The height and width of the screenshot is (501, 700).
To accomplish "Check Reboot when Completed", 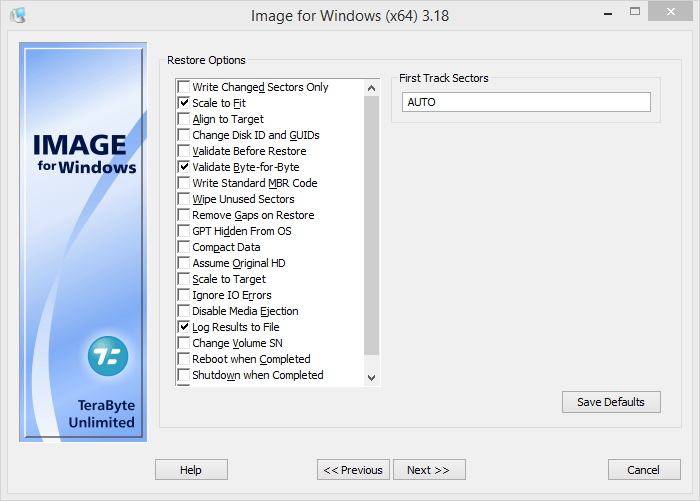I will coord(183,359).
